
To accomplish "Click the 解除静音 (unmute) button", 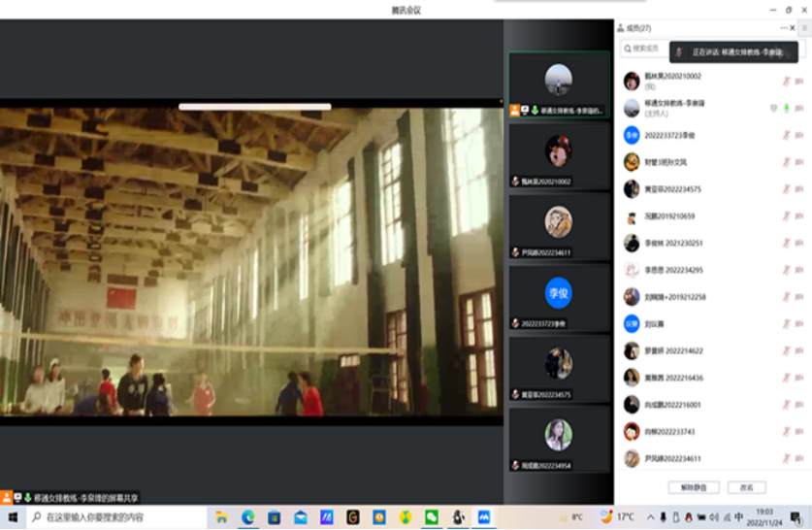I will tap(694, 487).
